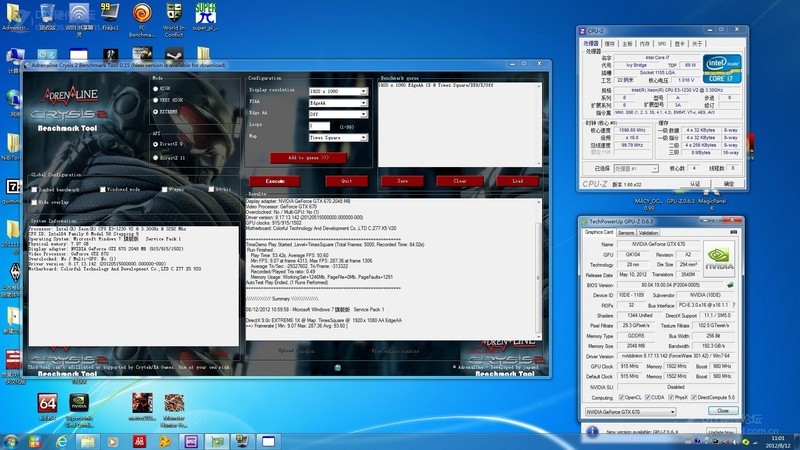Image resolution: width=800 pixels, height=450 pixels.
Task: Open the Map dropdown showing Times Square
Action: 338,138
